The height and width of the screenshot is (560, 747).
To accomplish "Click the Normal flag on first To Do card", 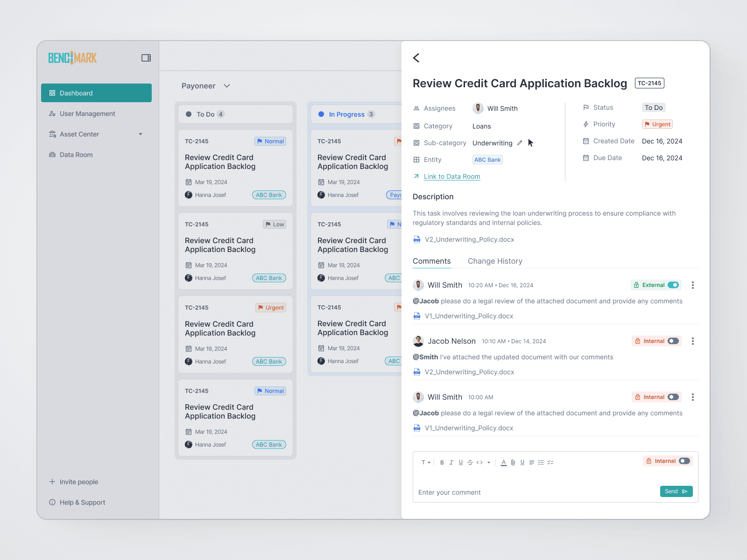I will tap(270, 141).
